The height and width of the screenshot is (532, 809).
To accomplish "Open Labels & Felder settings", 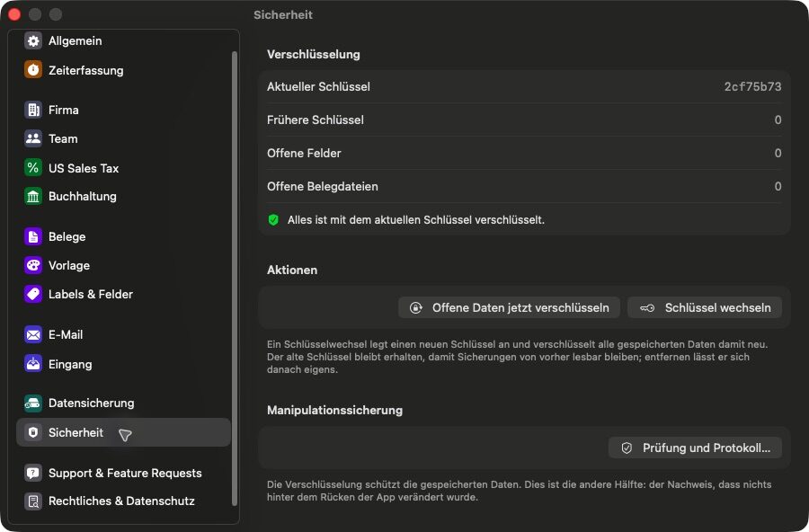I will click(x=123, y=294).
